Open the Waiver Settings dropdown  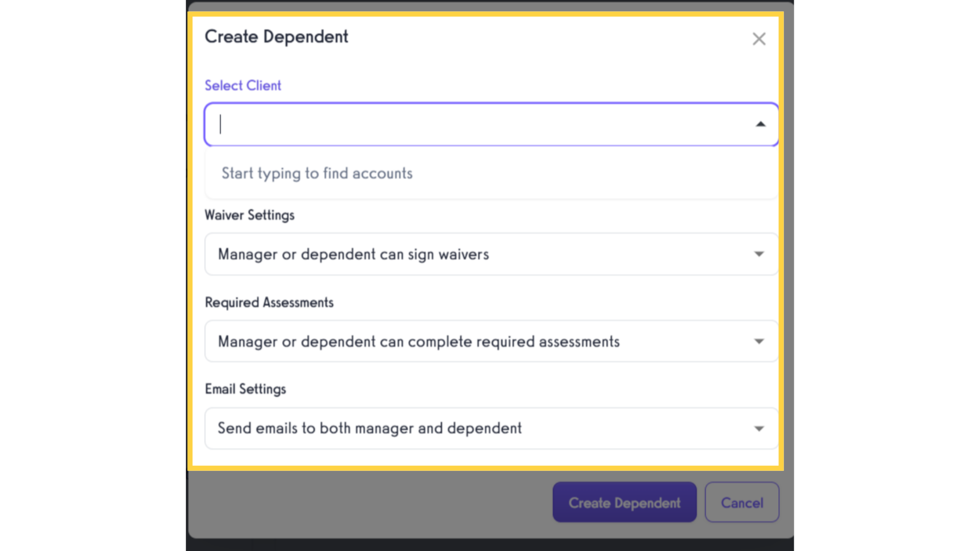click(491, 254)
